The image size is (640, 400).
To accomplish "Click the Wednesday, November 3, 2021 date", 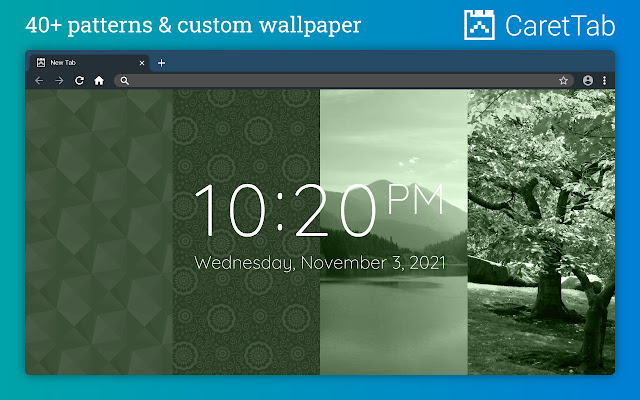I will (319, 263).
